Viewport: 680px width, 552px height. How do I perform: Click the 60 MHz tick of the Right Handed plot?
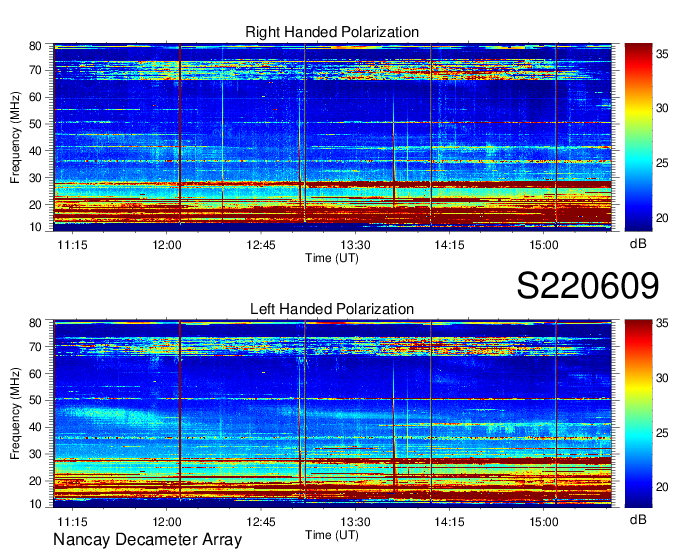35,97
